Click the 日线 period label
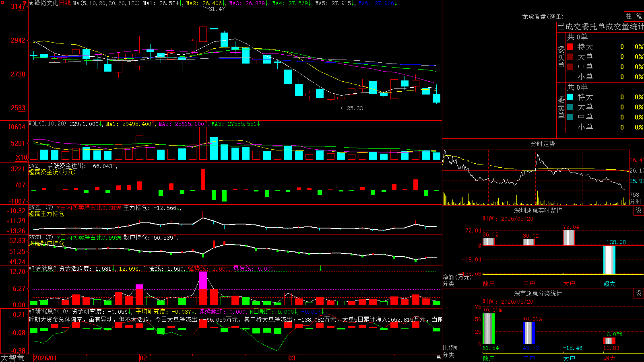This screenshot has height=362, width=644. click(x=65, y=3)
